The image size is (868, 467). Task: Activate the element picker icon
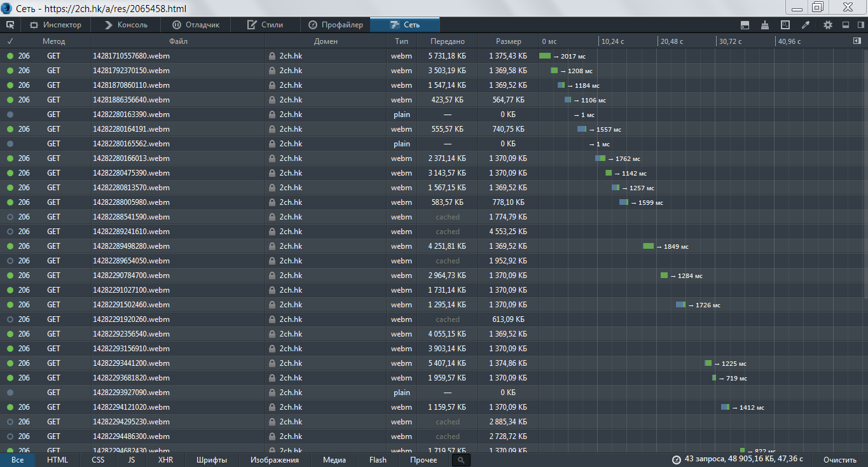[10, 25]
